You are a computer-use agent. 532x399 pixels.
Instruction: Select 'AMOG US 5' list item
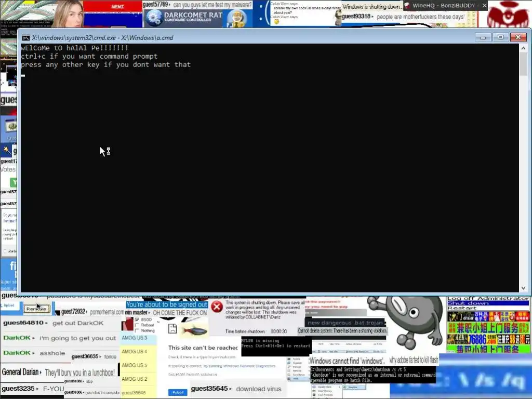coord(138,365)
